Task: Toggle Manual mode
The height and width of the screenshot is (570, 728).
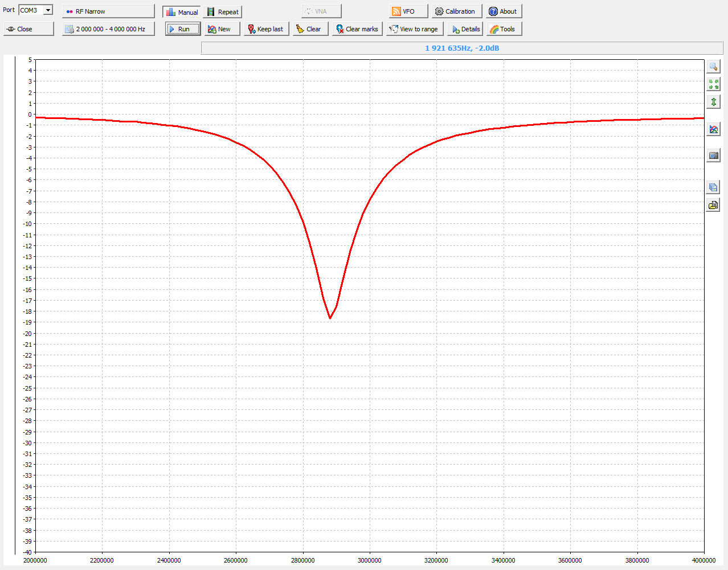Action: click(x=182, y=12)
